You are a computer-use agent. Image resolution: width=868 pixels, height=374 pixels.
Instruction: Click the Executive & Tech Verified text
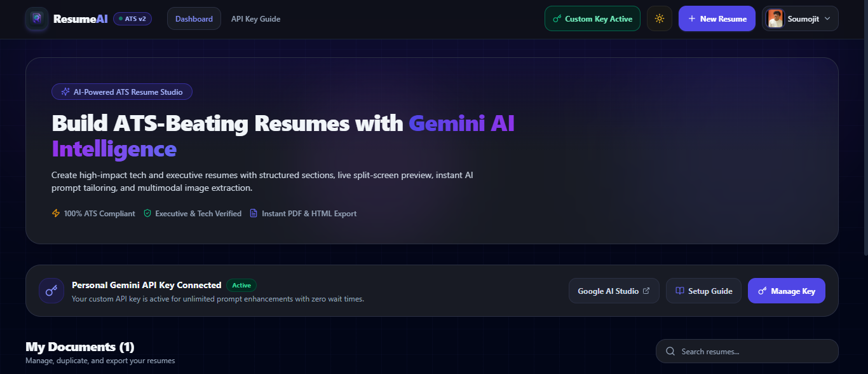click(198, 214)
